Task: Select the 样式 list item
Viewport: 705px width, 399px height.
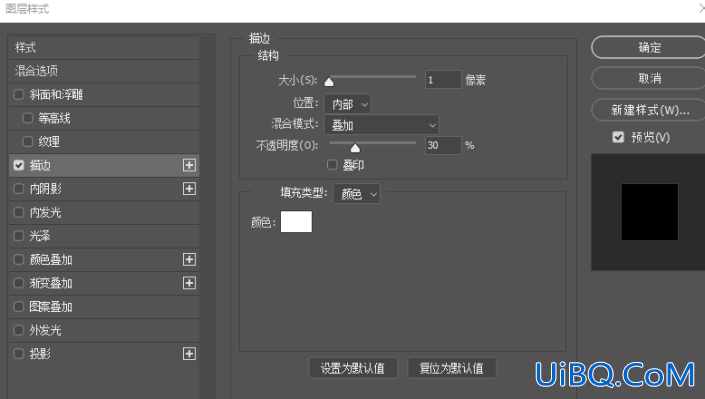Action: (104, 48)
